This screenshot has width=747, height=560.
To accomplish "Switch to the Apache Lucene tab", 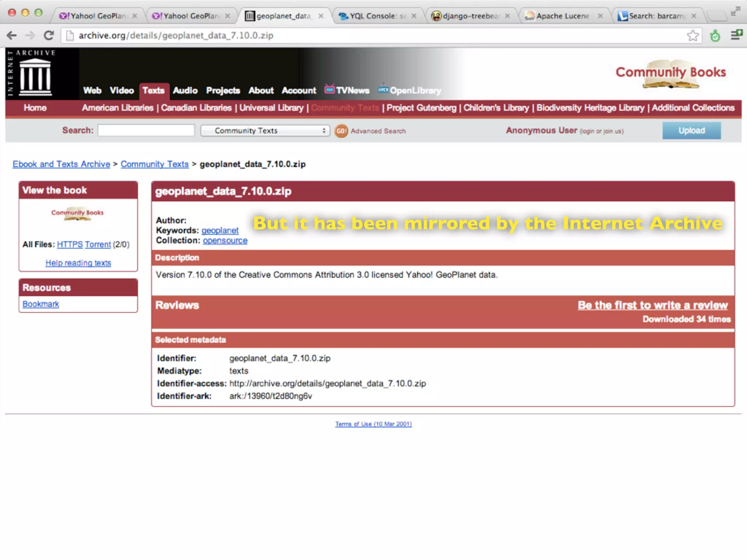I will click(563, 16).
